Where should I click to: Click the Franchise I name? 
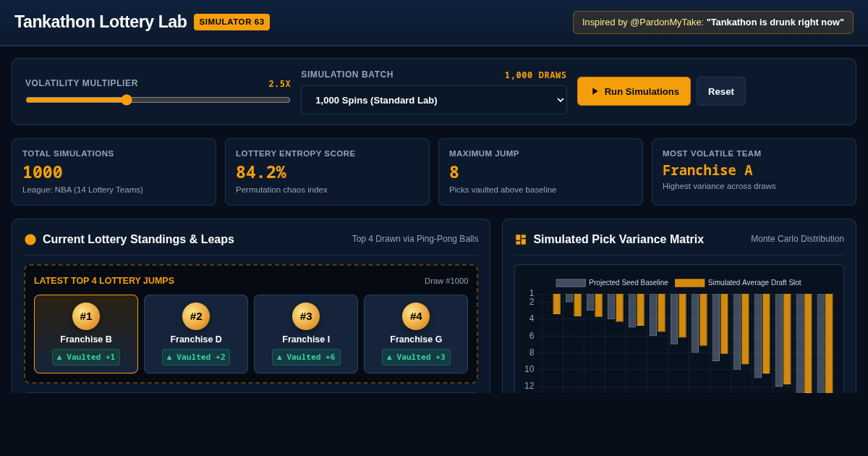click(306, 339)
